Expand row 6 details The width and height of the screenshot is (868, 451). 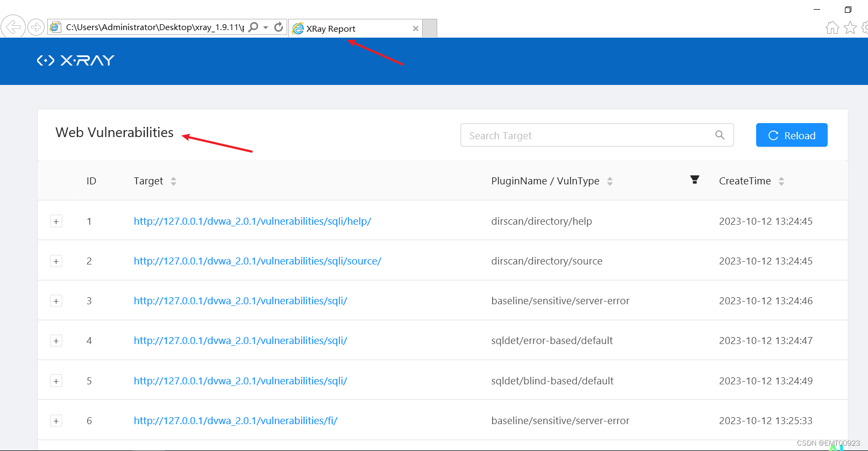[56, 420]
